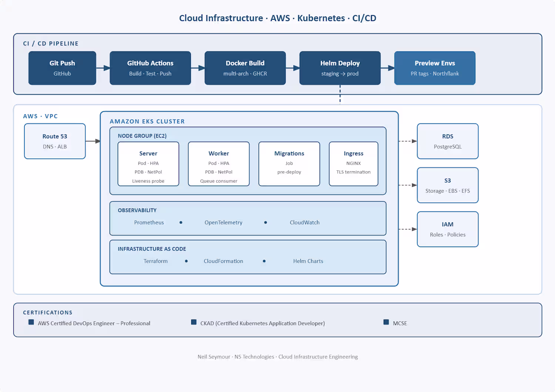Viewport: 555px width, 392px height.
Task: Select the MCSE certification text
Action: [x=400, y=323]
